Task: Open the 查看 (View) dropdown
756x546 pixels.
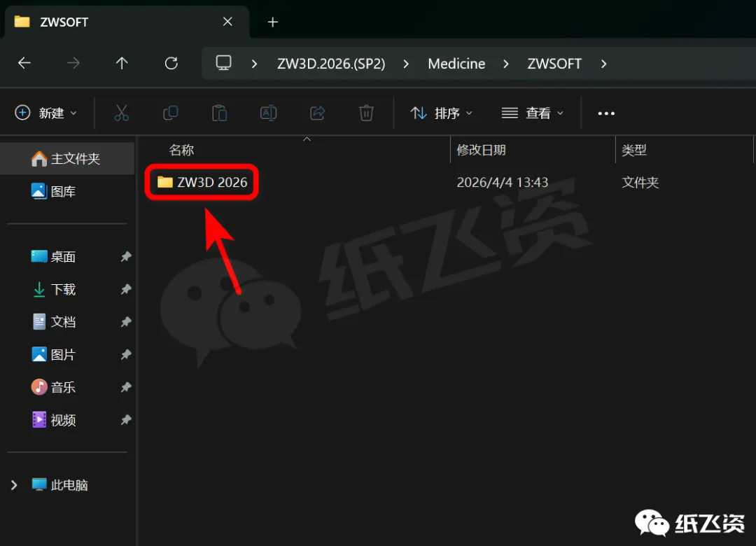Action: (x=533, y=113)
